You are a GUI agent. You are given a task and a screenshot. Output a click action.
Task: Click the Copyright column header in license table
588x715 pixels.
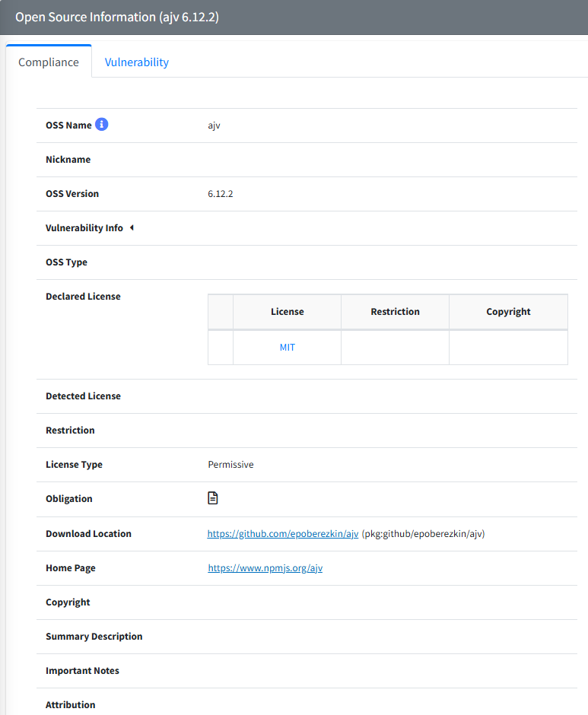tap(508, 311)
